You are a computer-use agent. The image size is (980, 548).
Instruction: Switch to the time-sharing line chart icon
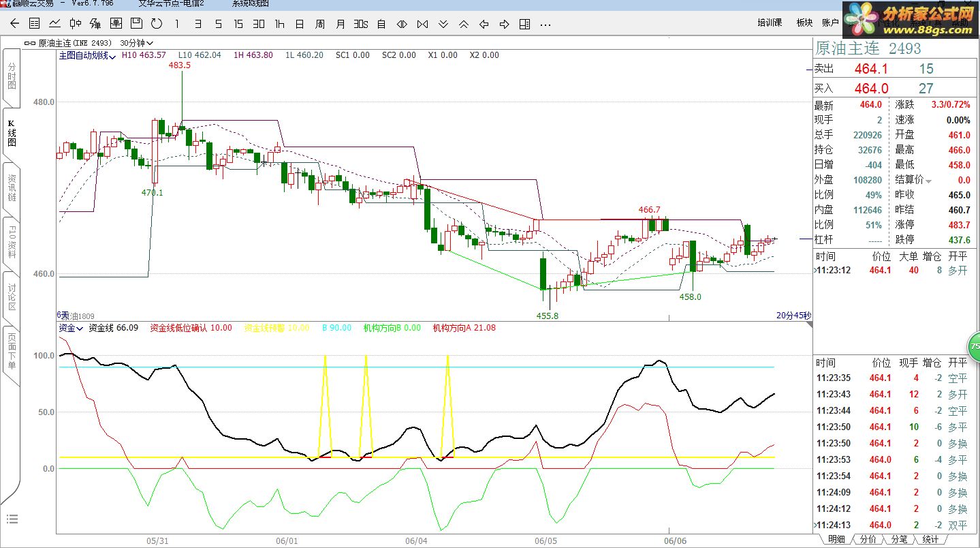coord(55,24)
